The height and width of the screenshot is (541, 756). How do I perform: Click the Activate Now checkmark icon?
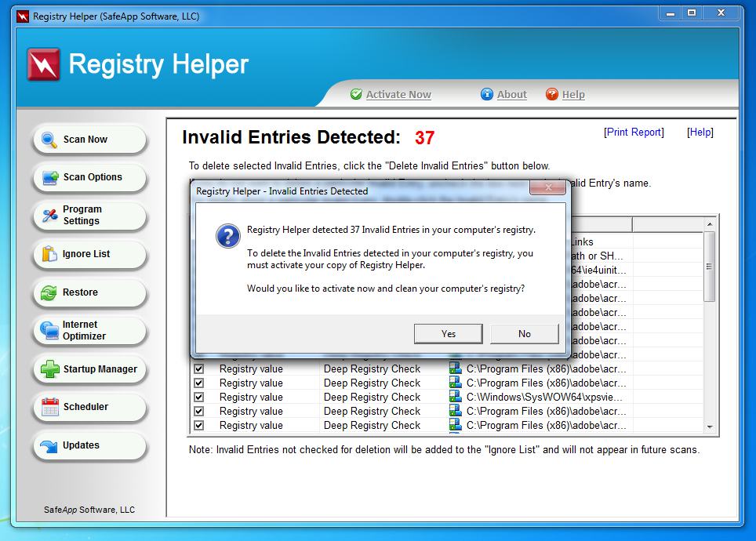tap(356, 94)
